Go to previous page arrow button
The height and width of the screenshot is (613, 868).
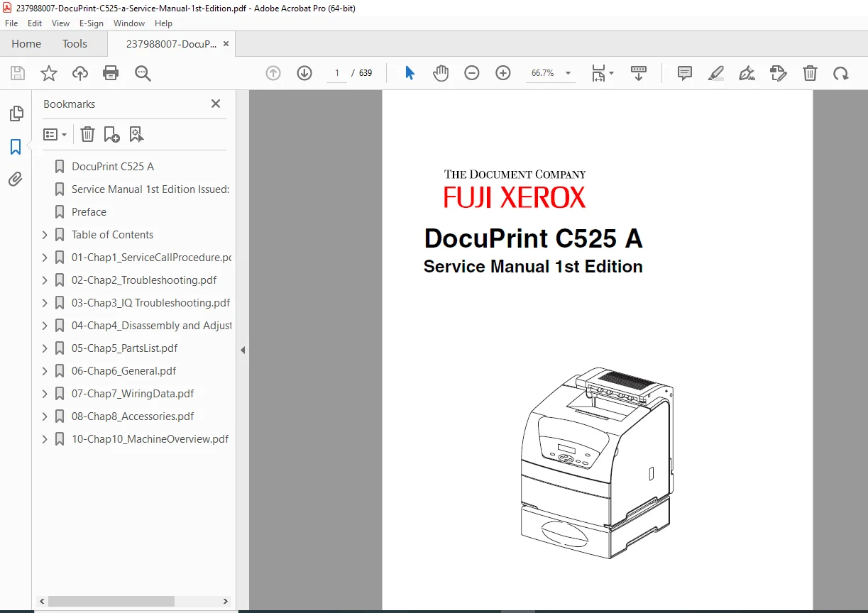273,73
